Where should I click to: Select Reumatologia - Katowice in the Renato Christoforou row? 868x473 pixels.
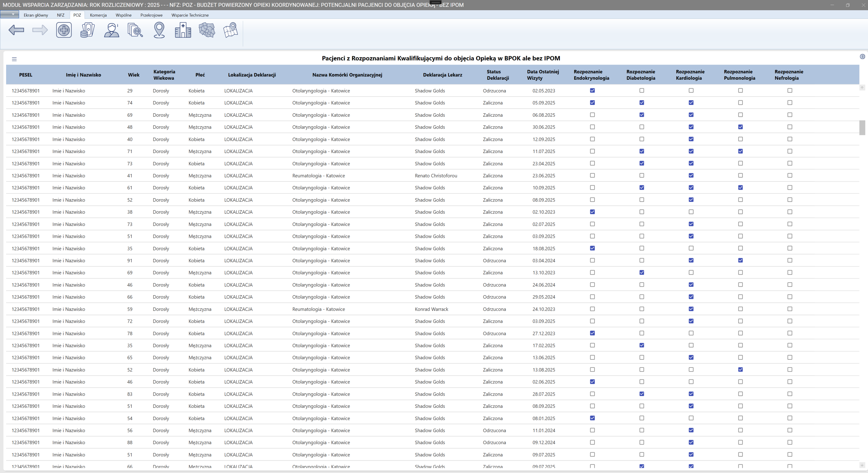[x=319, y=176]
